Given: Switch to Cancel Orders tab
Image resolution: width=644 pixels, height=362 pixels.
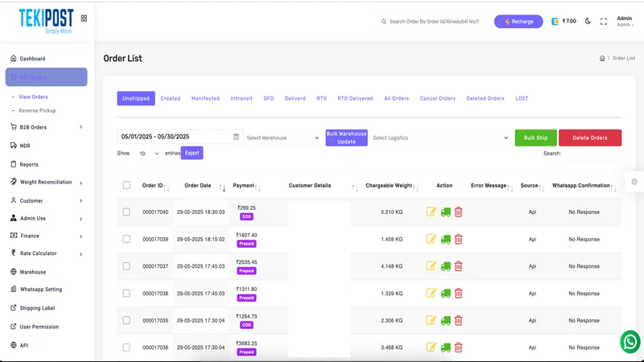Looking at the screenshot, I should pos(437,98).
